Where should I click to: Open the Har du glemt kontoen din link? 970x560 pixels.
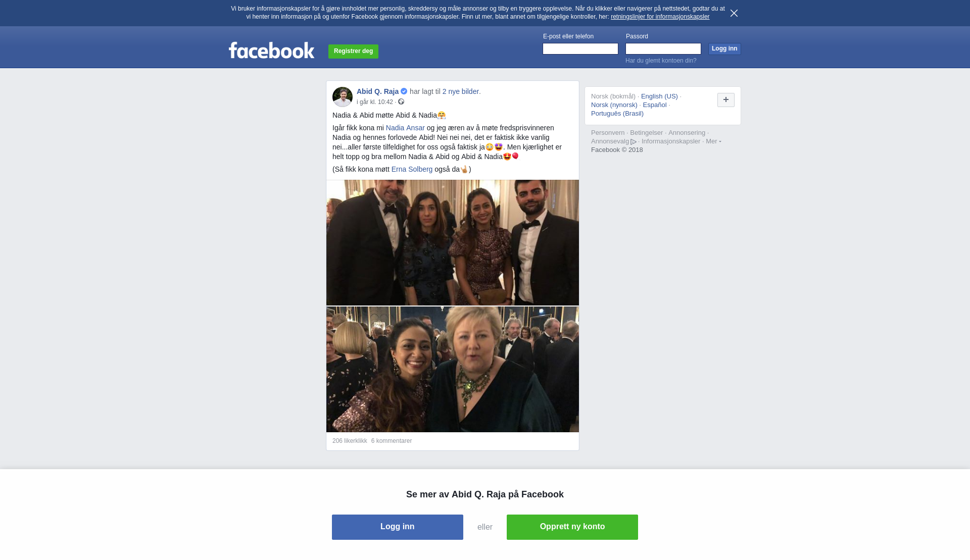click(x=661, y=61)
